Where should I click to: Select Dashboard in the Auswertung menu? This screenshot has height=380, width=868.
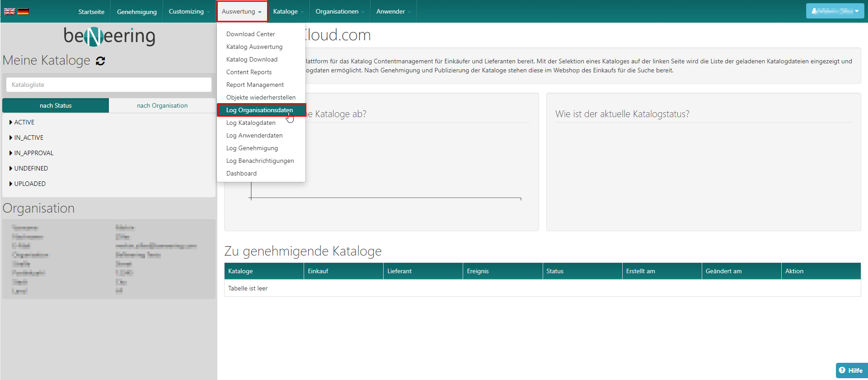coord(241,173)
